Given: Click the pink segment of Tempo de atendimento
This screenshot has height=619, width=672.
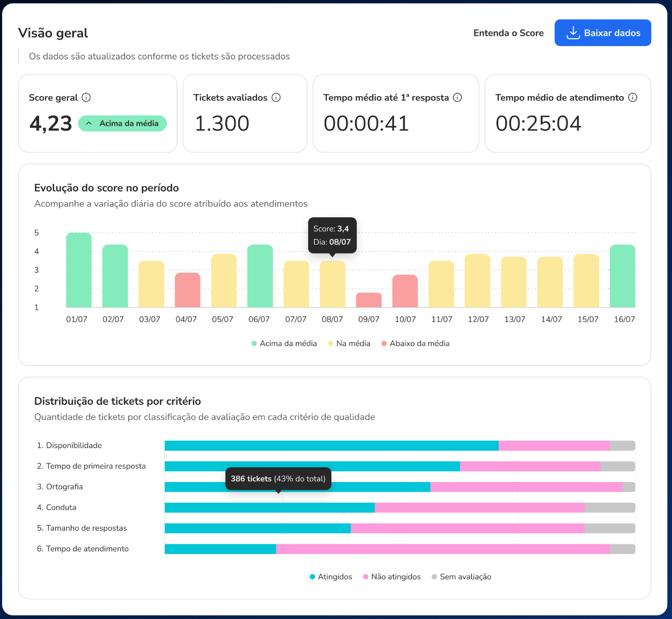Looking at the screenshot, I should tap(442, 549).
